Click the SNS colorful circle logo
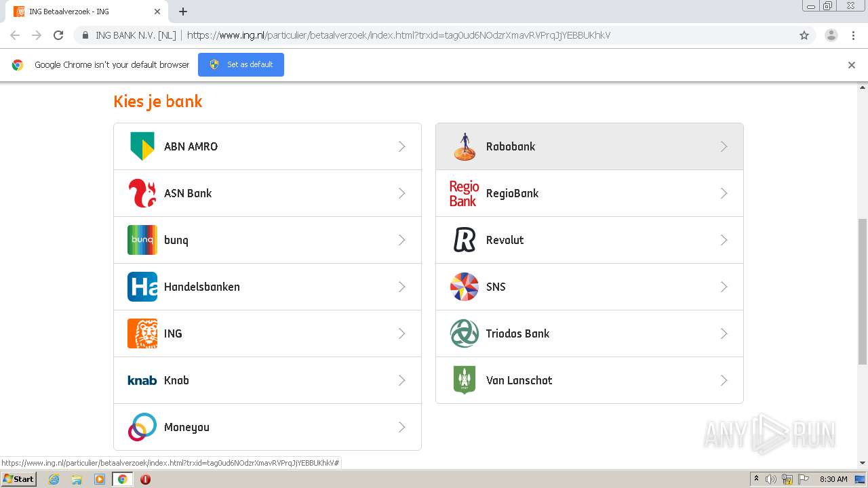 click(465, 287)
